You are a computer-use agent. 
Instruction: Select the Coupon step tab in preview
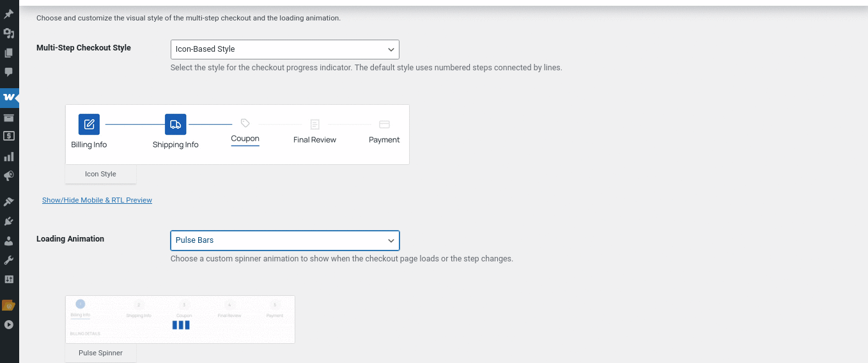[245, 138]
